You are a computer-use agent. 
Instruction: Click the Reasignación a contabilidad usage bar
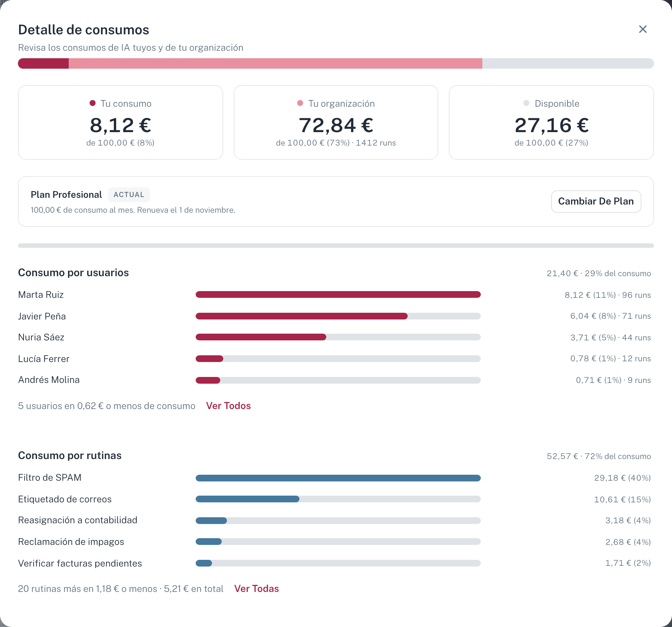[338, 521]
